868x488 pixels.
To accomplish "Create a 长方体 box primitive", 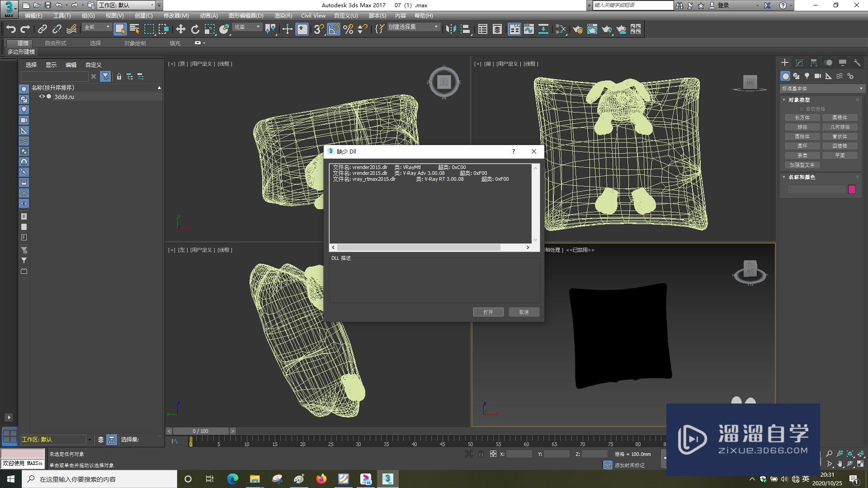I will click(802, 117).
